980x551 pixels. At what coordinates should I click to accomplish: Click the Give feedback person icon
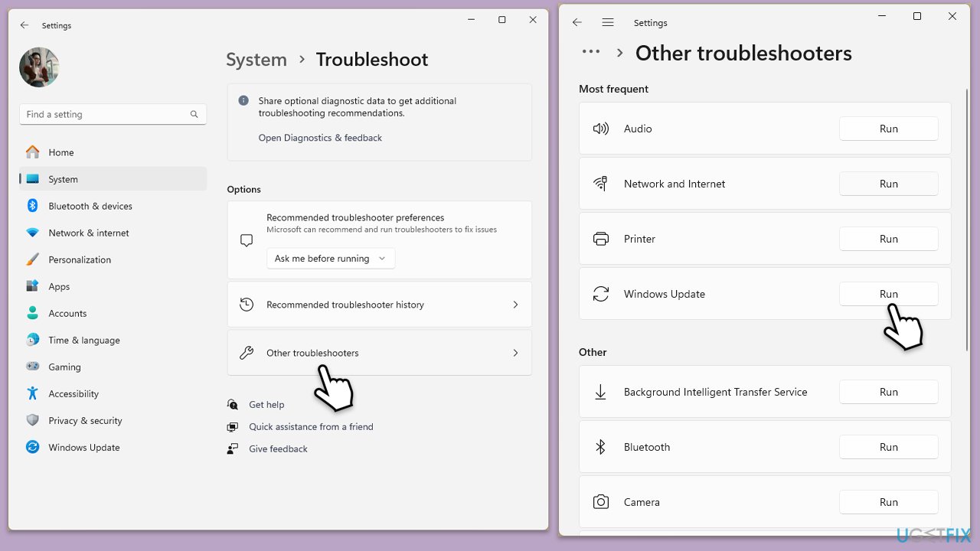[x=233, y=449]
